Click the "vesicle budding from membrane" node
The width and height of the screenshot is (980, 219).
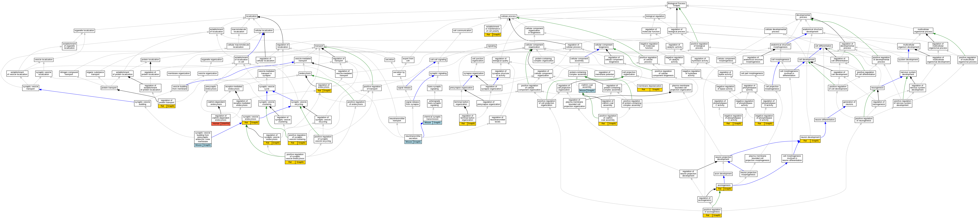click(180, 88)
